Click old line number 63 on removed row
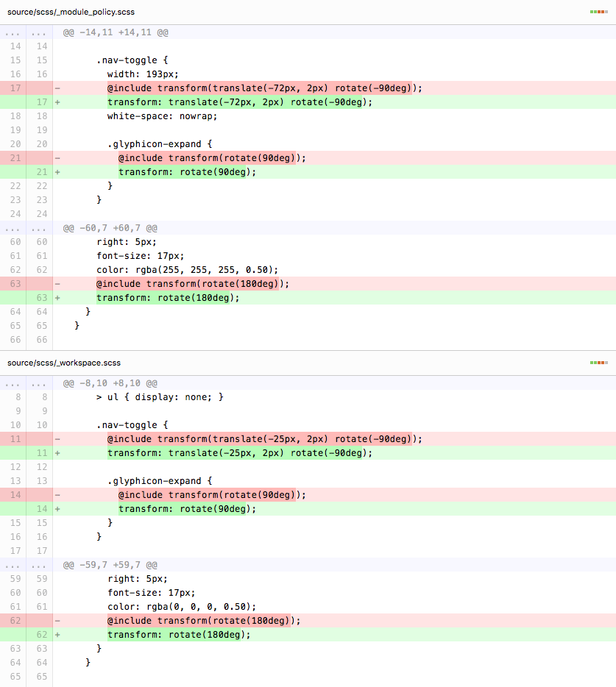 (15, 284)
